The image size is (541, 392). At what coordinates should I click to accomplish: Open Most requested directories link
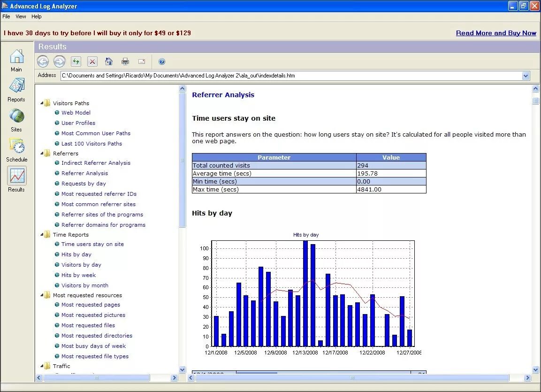(97, 336)
